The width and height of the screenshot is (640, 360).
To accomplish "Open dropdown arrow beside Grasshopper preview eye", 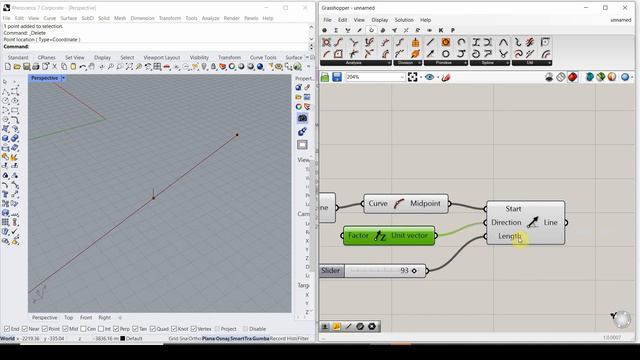I will (438, 78).
